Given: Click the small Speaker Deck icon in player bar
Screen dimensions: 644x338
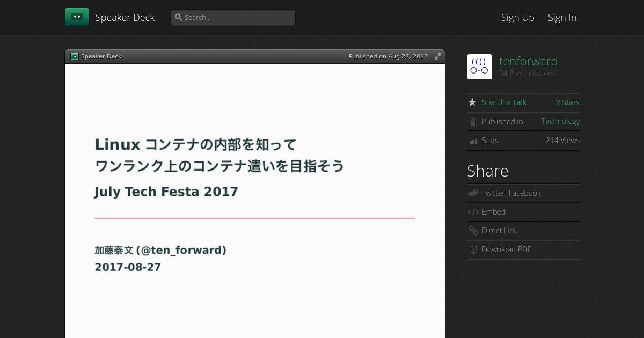Looking at the screenshot, I should 75,56.
